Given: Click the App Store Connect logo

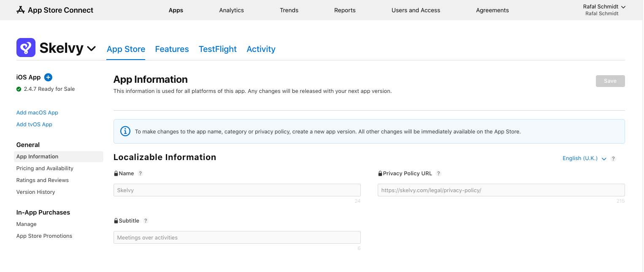Looking at the screenshot, I should click(55, 10).
